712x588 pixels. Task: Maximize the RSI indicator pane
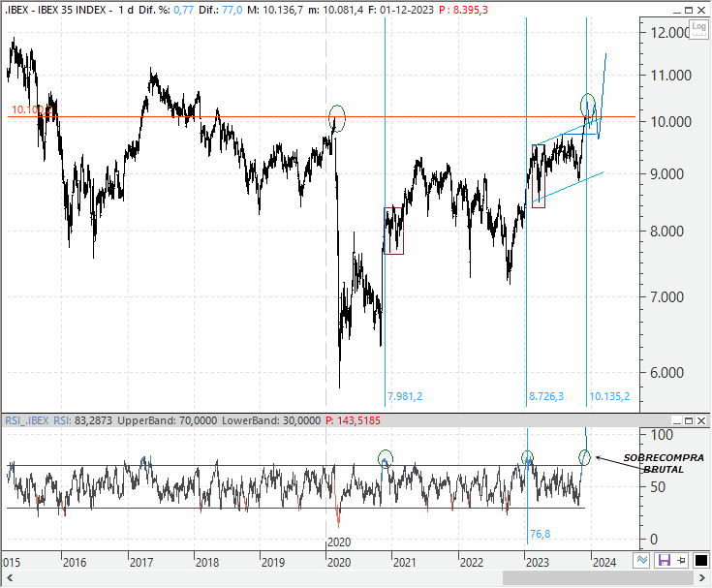pos(689,420)
